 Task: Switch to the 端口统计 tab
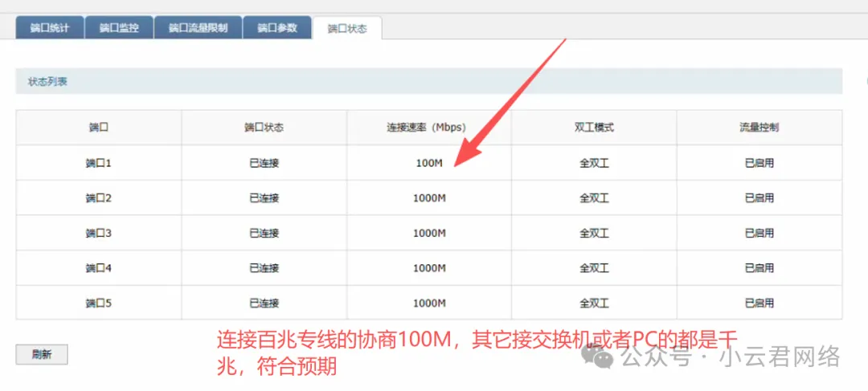coord(49,28)
